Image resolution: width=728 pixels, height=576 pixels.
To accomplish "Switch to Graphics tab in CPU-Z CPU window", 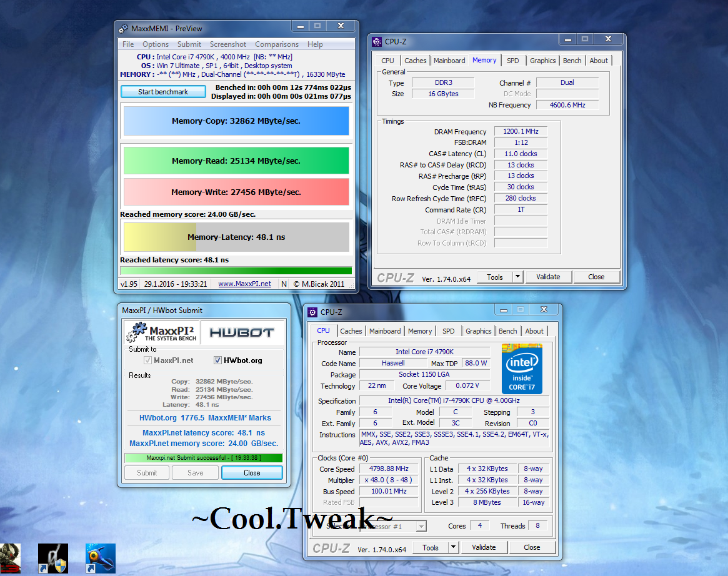I will tap(478, 331).
